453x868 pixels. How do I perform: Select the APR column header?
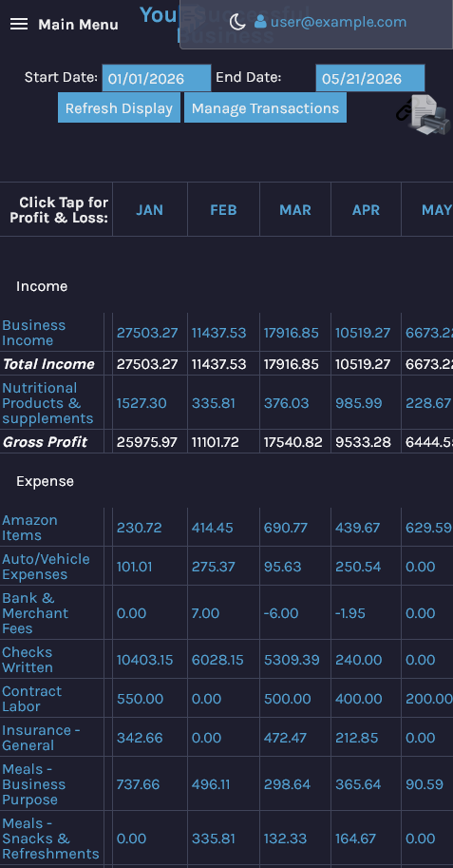point(367,210)
